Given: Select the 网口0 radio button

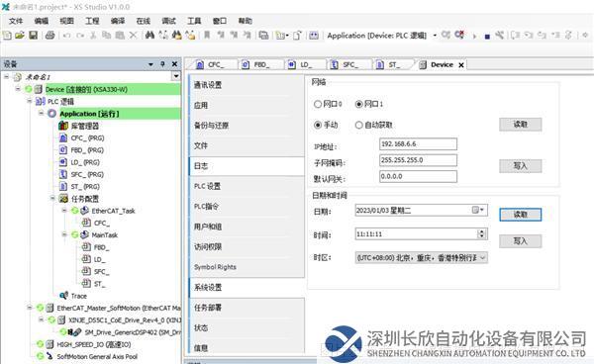Looking at the screenshot, I should point(318,104).
